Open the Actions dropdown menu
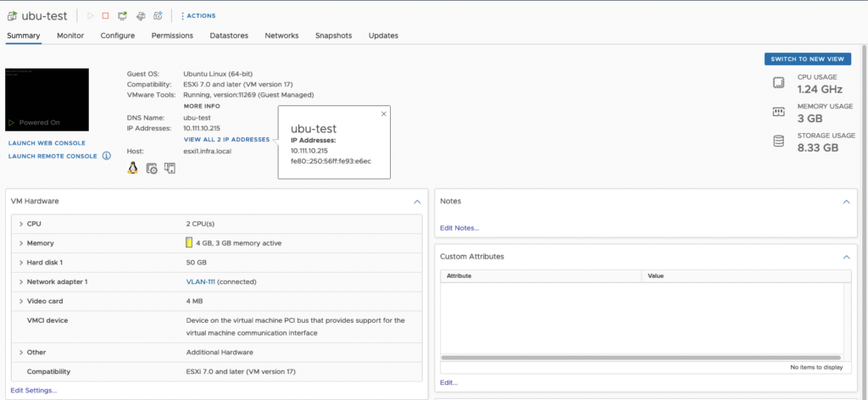 198,15
